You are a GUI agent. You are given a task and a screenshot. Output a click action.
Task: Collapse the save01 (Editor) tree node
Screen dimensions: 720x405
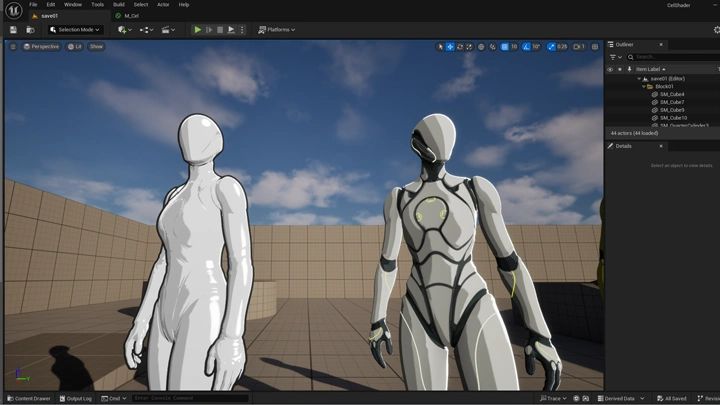pos(639,79)
